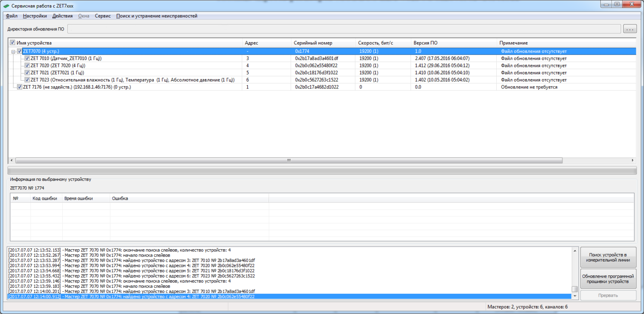Screen dimensions: 644x314
Task: Click the progress bar under device table
Action: (322, 171)
